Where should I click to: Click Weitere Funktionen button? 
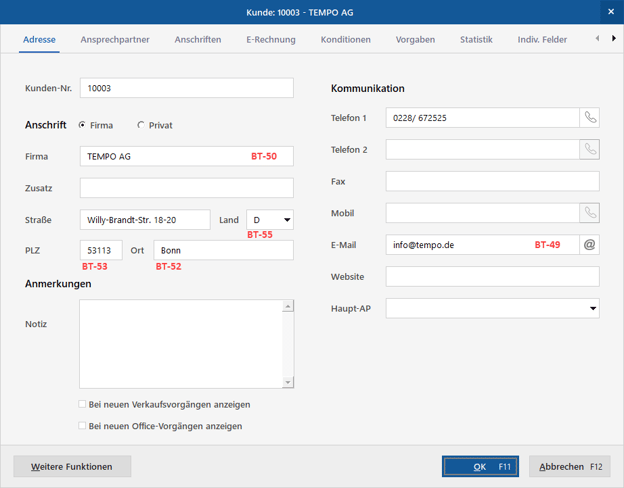pos(72,467)
